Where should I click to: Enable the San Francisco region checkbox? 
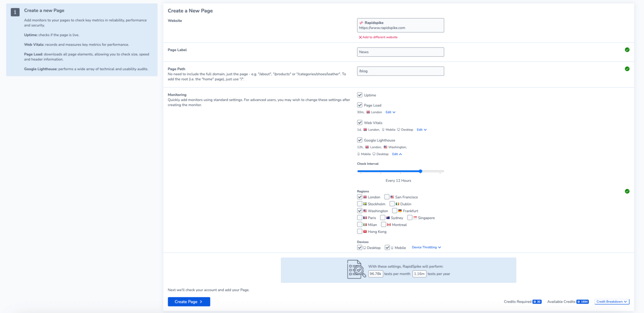(x=387, y=197)
